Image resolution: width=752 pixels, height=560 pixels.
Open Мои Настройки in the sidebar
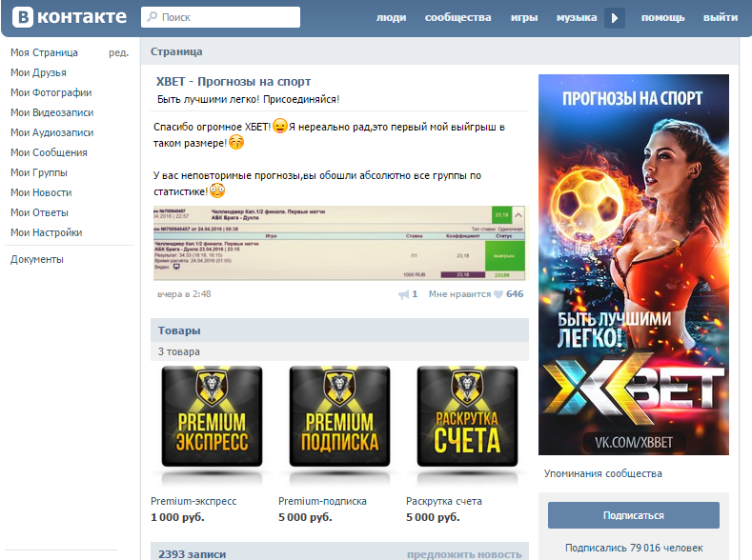point(47,232)
